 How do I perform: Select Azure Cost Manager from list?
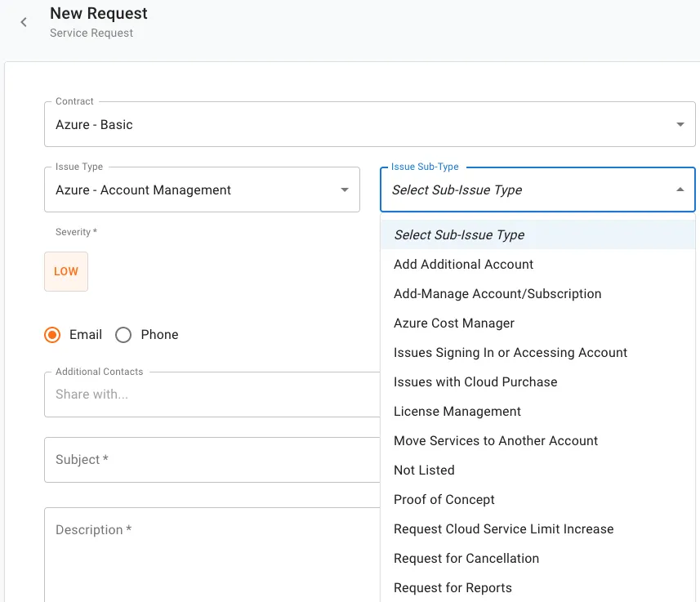(538, 323)
